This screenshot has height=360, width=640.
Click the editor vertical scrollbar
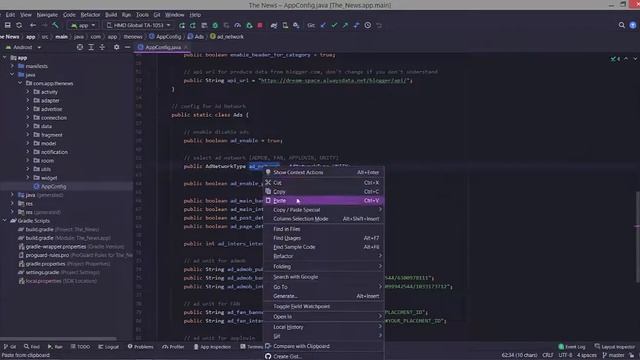click(637, 237)
